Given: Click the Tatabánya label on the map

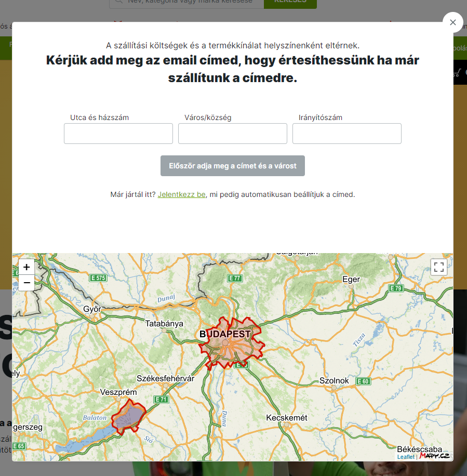Looking at the screenshot, I should point(164,324).
